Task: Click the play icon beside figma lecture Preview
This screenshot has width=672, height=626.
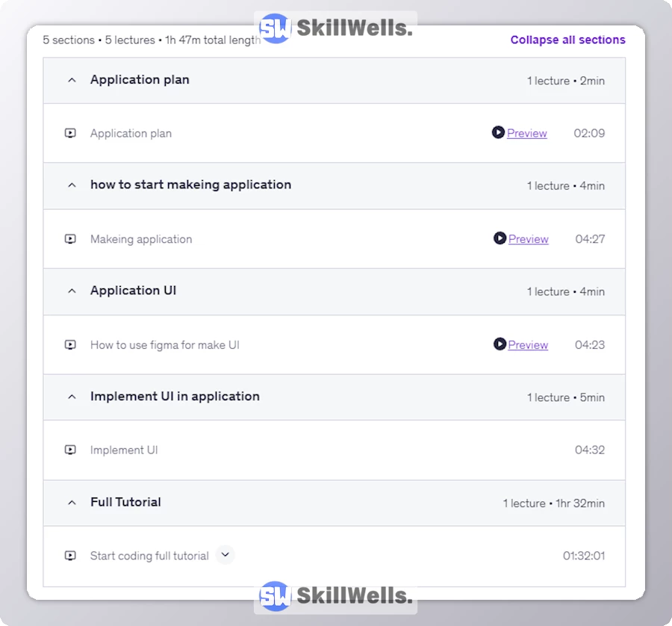Action: point(500,344)
